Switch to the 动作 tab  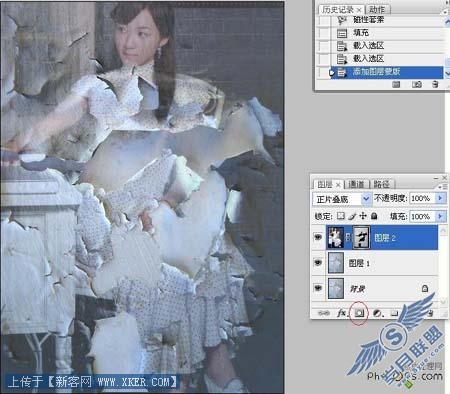pos(377,10)
